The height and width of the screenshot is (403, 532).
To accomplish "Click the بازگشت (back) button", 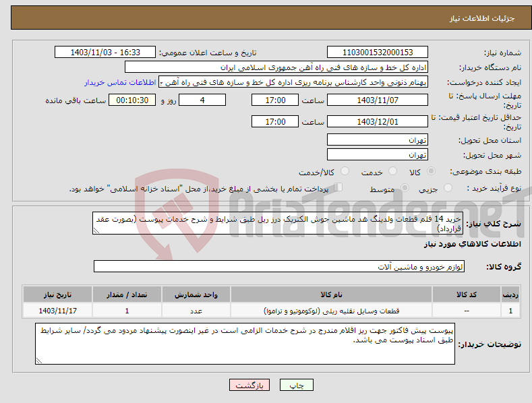I will coord(249,385).
